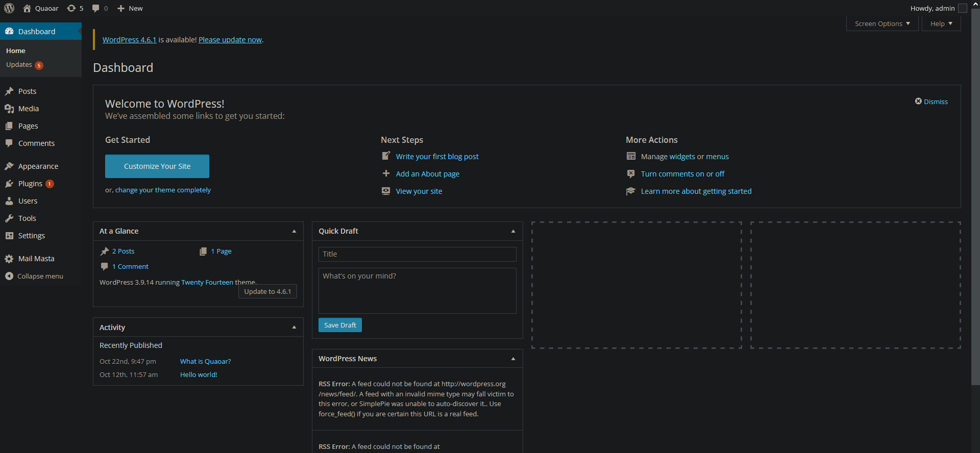980x453 pixels.
Task: Click the Mail Masta gear icon
Action: coord(9,259)
